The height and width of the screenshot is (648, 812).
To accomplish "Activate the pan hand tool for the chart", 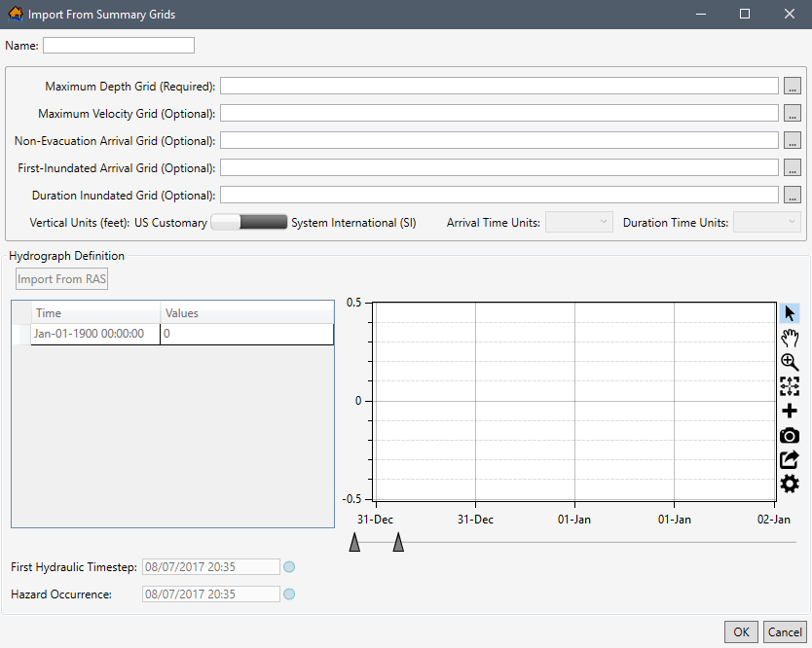I will click(x=790, y=337).
